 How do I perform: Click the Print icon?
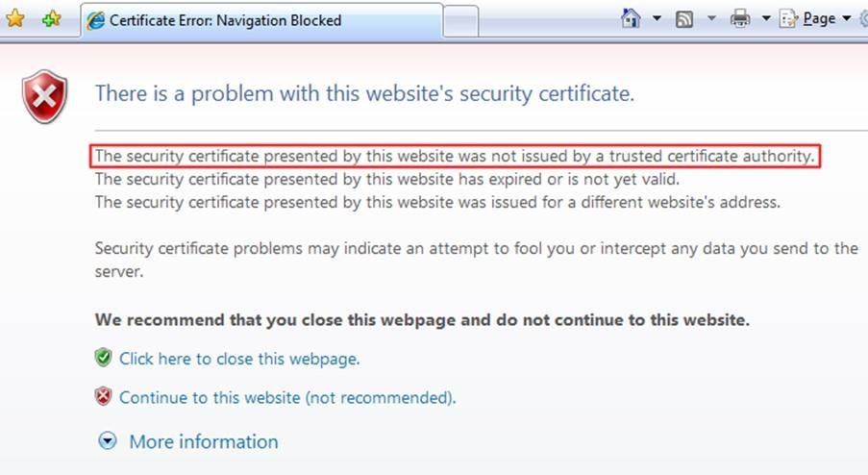point(739,19)
